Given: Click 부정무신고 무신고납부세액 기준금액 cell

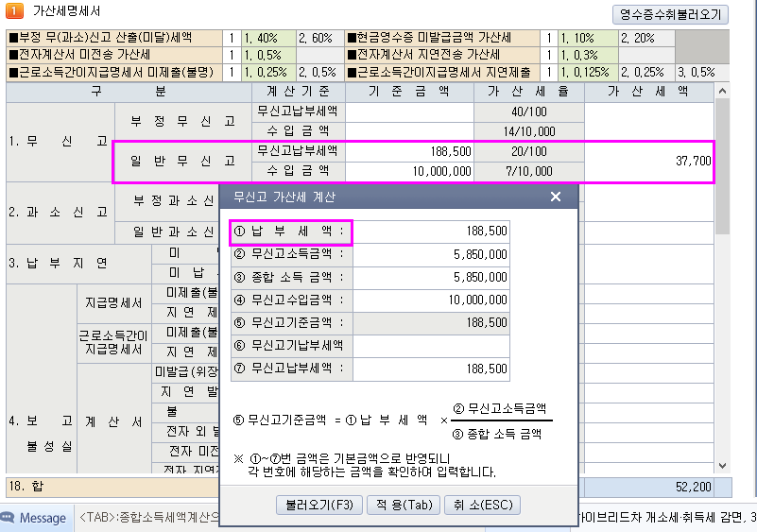Looking at the screenshot, I should tap(409, 112).
